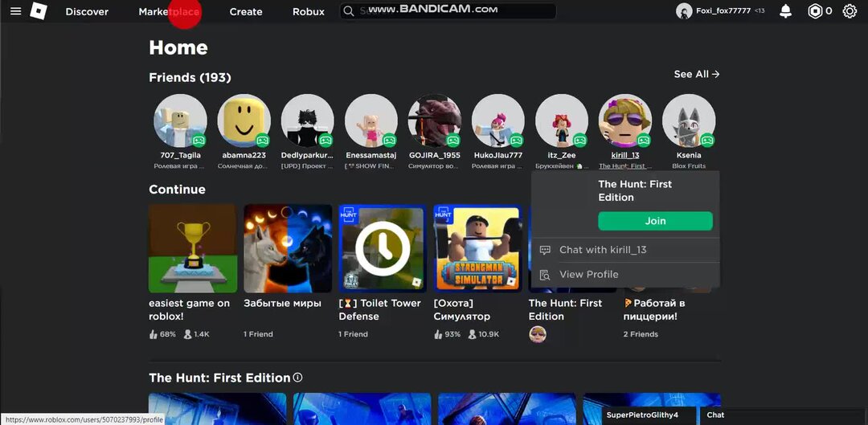Click the search magnifier icon
This screenshot has height=425, width=868.
[x=348, y=11]
